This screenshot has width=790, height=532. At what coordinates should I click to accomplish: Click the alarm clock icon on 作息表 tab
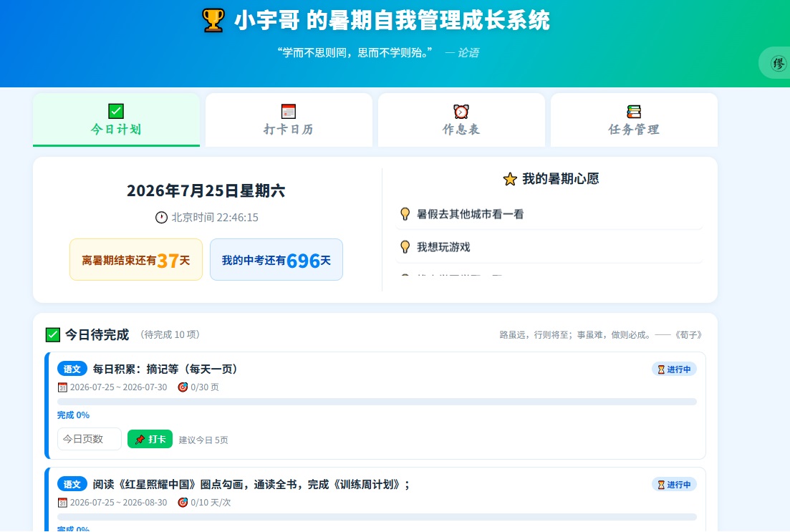(x=461, y=111)
